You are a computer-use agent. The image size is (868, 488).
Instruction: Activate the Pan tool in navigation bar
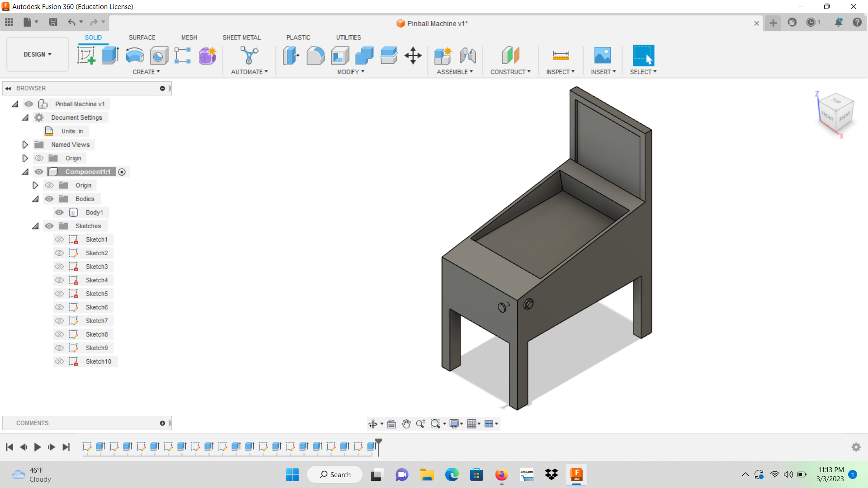pos(406,424)
